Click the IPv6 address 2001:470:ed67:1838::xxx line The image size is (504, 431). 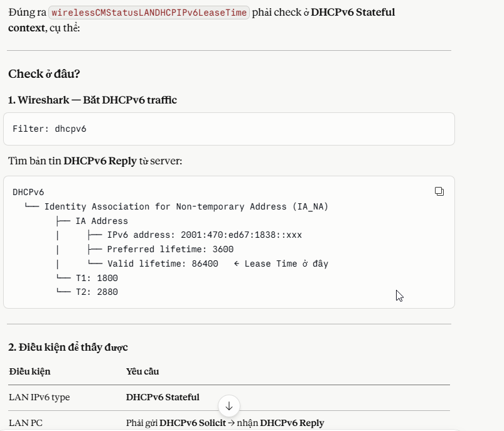click(204, 235)
